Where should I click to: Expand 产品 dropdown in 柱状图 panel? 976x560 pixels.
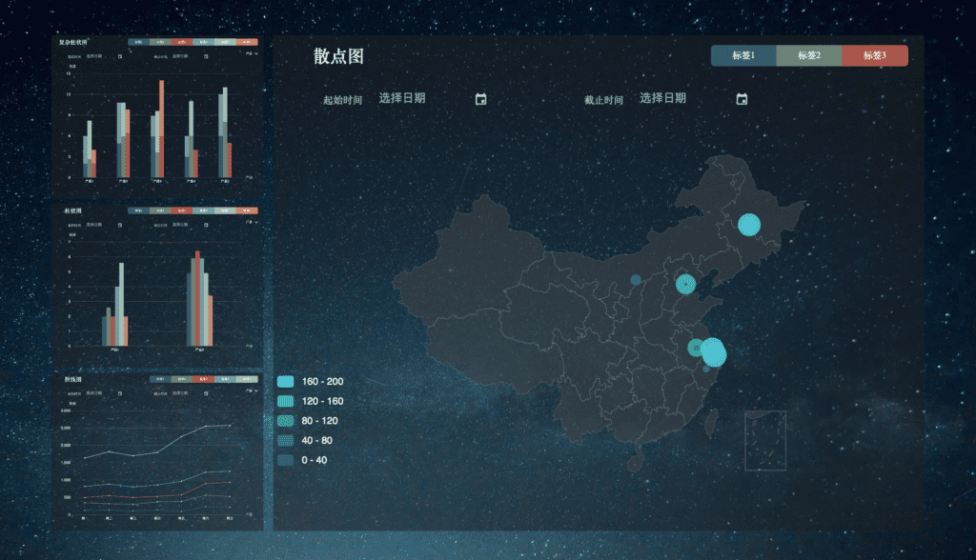coord(252,222)
